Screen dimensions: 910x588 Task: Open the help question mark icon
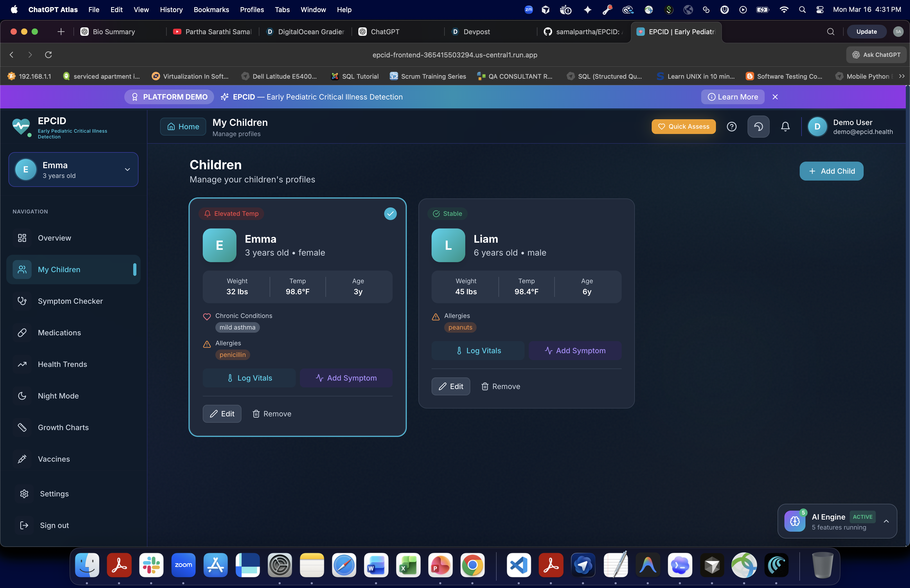(x=731, y=126)
